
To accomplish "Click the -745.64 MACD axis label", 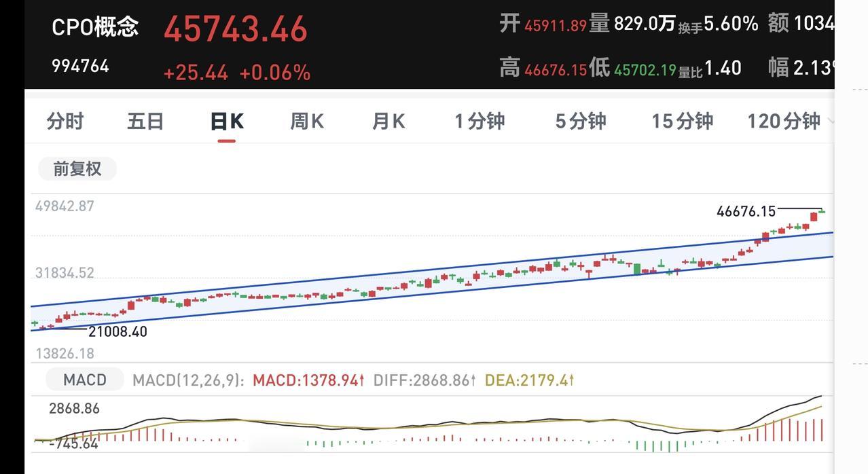I will (x=74, y=444).
